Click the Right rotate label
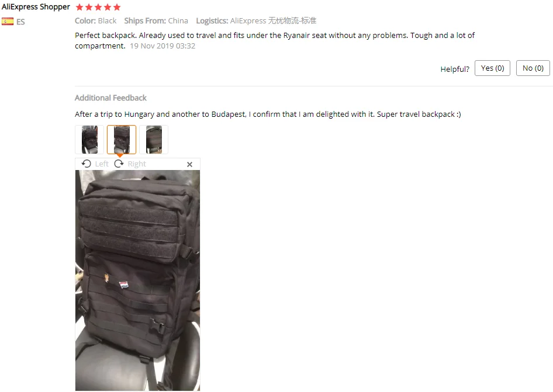Viewport: 553px width, 392px height. [137, 164]
